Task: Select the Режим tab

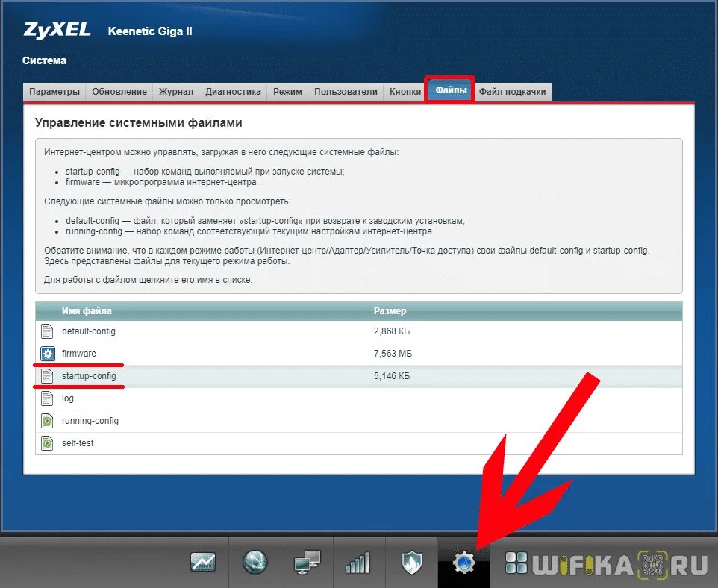Action: 287,92
